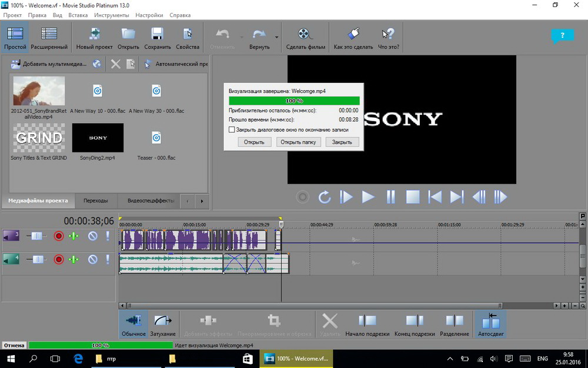The image size is (588, 368).
Task: Click the blue help speech bubble
Action: [562, 36]
